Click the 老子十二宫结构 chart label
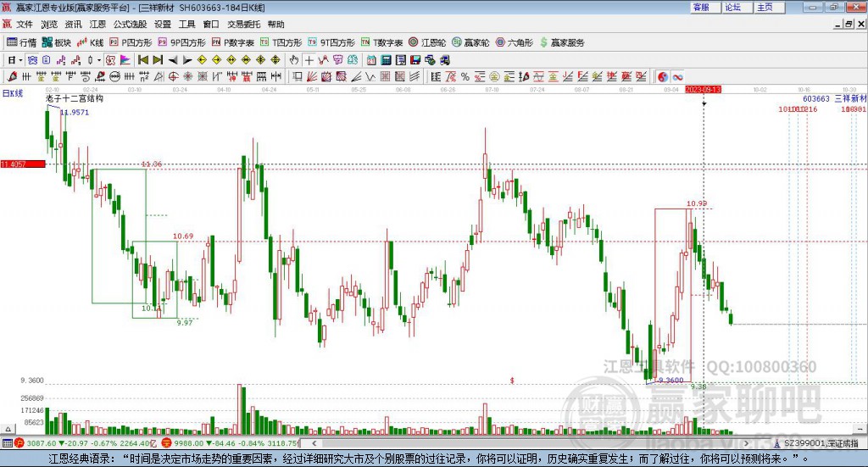This screenshot has height=467, width=868. [x=75, y=98]
